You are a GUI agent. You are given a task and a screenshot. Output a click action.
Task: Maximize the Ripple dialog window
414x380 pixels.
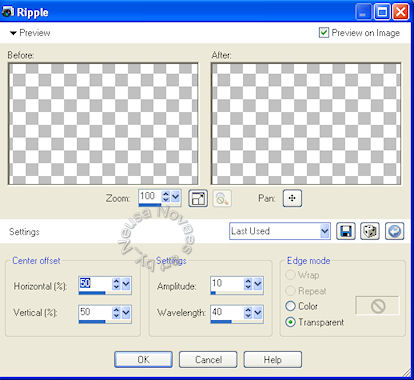(382, 12)
